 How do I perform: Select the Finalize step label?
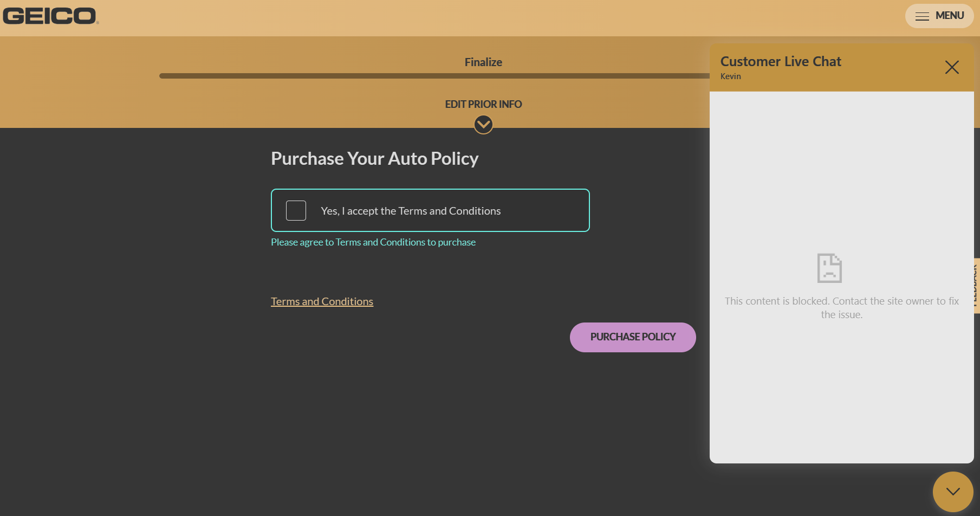tap(483, 62)
